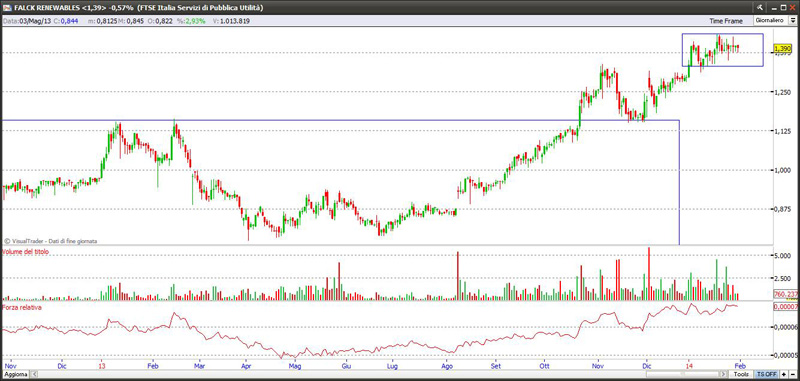The width and height of the screenshot is (800, 381).
Task: Click the horizontal scrollbar thumb
Action: (x=682, y=374)
